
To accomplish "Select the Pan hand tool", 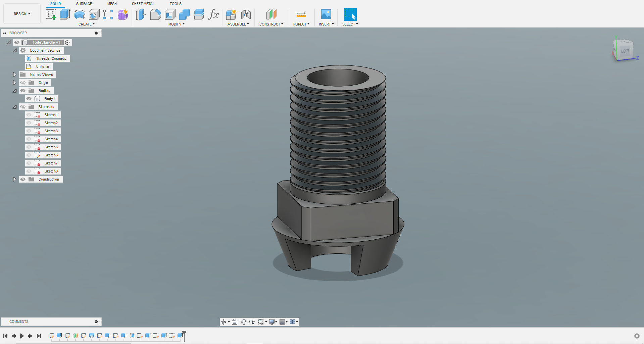I will [x=243, y=322].
